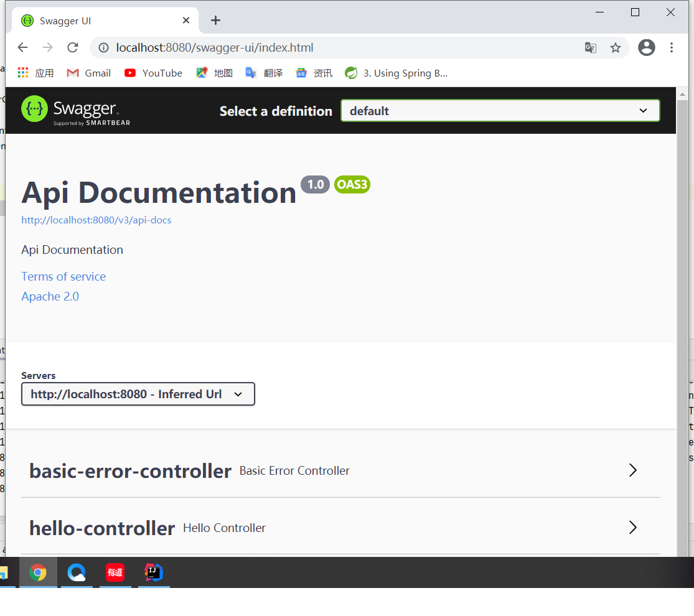
Task: Open the Youdao app in taskbar
Action: (x=115, y=572)
